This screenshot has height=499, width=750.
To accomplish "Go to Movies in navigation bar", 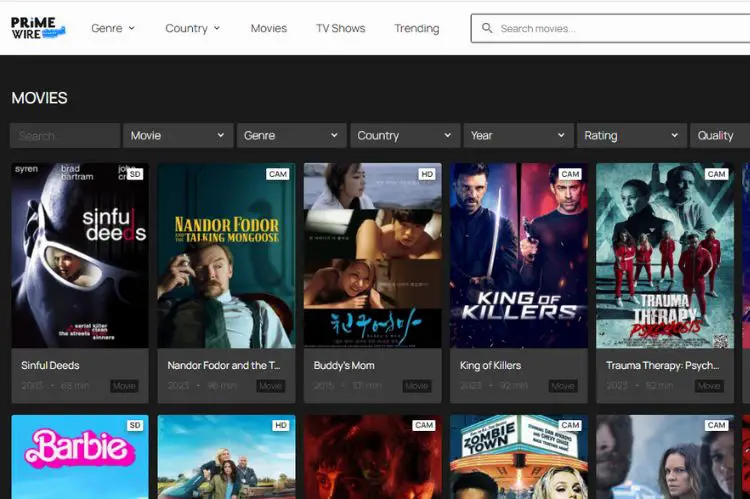I will point(269,28).
